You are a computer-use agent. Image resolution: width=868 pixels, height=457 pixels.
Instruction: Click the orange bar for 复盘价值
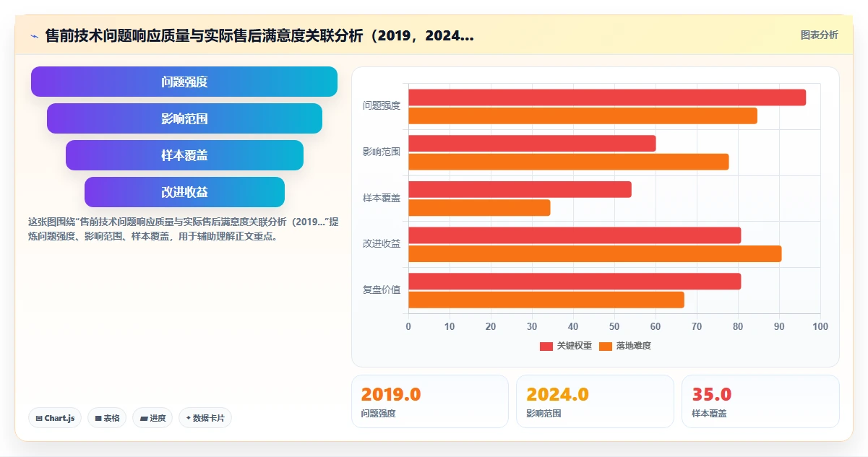[546, 300]
